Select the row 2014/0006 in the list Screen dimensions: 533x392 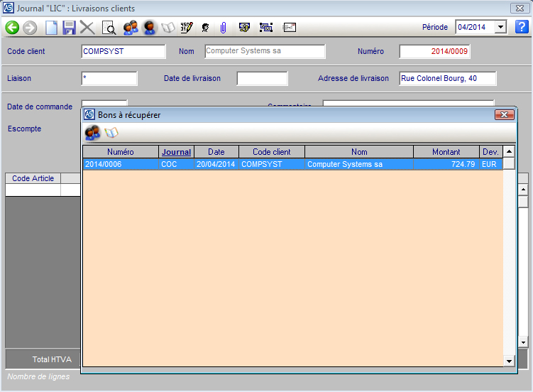(284, 164)
